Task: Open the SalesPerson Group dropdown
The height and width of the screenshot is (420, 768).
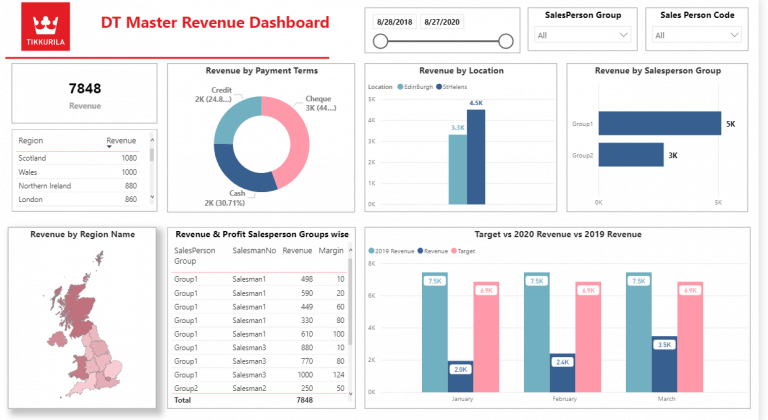Action: click(x=582, y=36)
